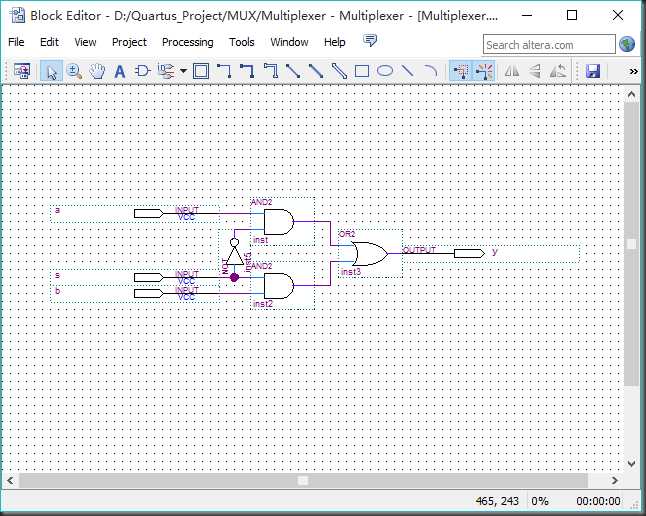Click Rotate Left icon
646x516 pixels.
tap(558, 71)
